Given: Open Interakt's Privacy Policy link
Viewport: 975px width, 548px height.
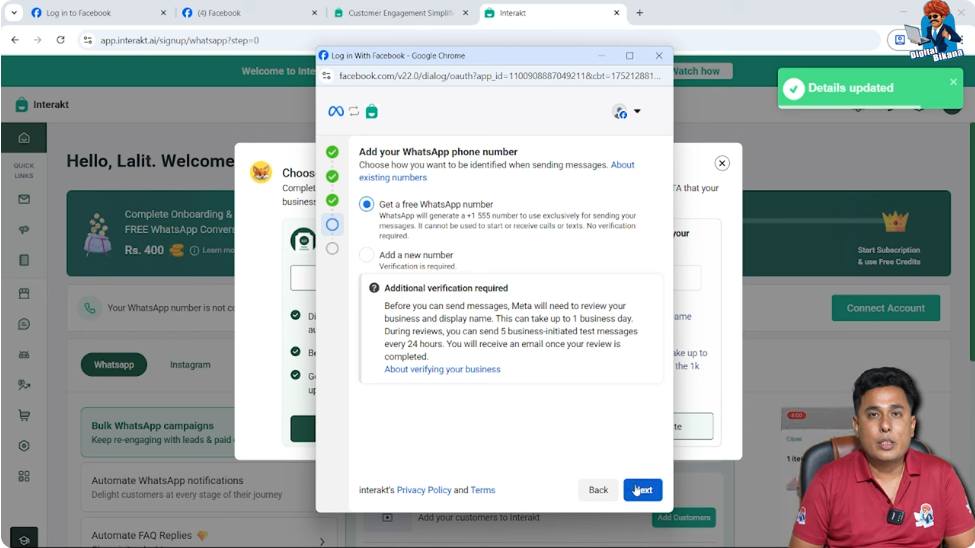Looking at the screenshot, I should coord(424,490).
